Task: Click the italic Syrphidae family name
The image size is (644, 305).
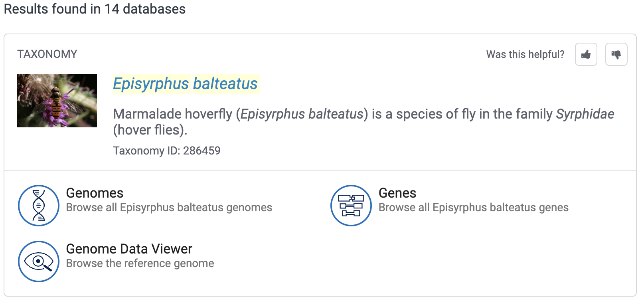Action: pyautogui.click(x=585, y=114)
